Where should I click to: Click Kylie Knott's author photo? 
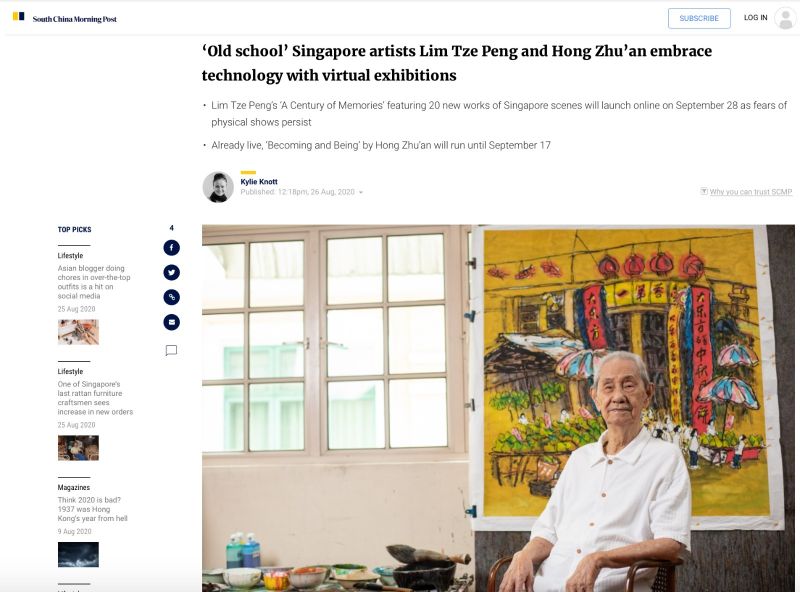click(x=218, y=187)
